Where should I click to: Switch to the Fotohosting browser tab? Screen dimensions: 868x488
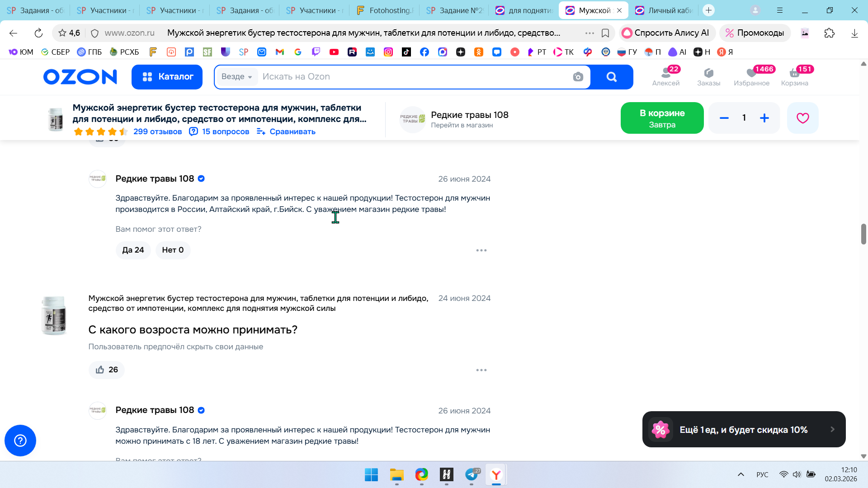tap(384, 10)
